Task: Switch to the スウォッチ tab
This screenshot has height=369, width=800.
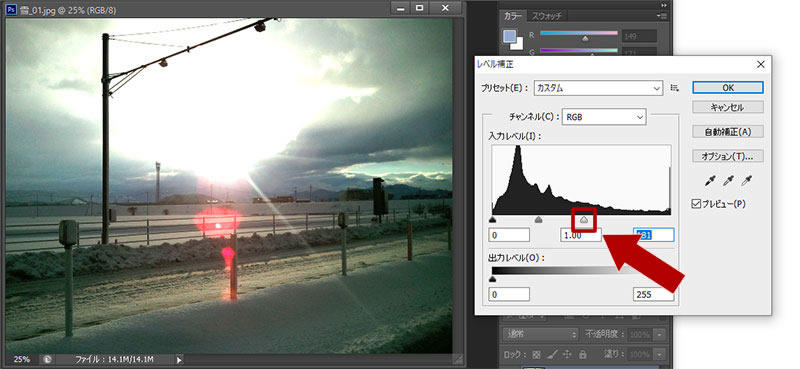Action: [546, 16]
